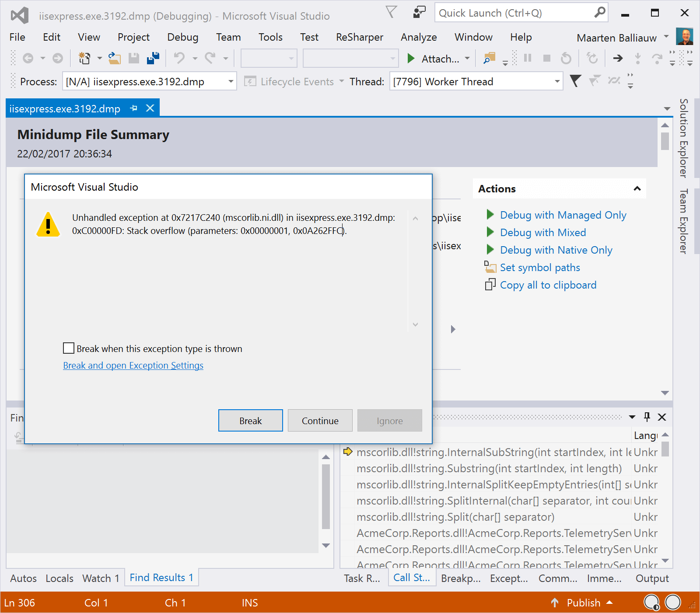Pin the Call Stack panel
The image size is (700, 613).
click(647, 417)
